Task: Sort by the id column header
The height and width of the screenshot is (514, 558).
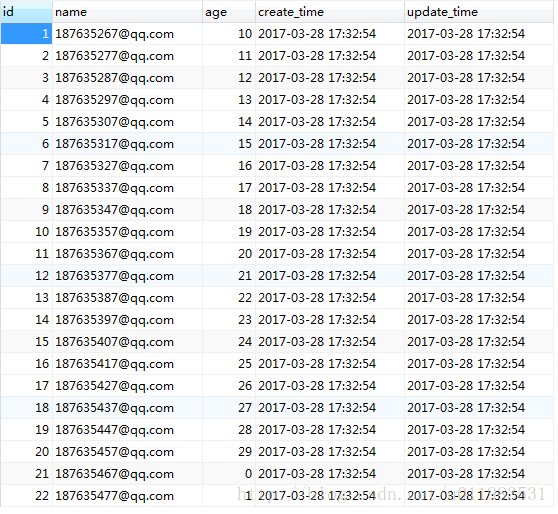Action: (26, 12)
